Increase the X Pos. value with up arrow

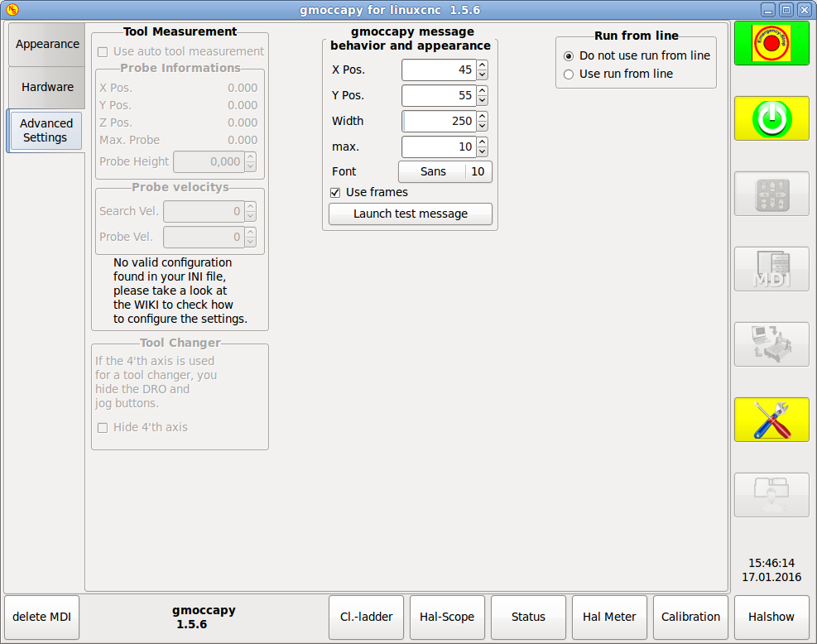coord(482,65)
